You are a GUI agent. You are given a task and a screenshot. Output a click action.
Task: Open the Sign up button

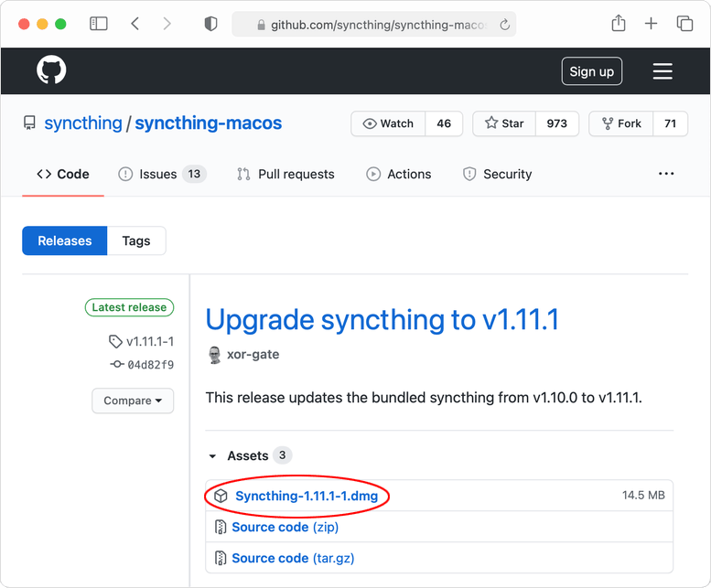[x=592, y=71]
